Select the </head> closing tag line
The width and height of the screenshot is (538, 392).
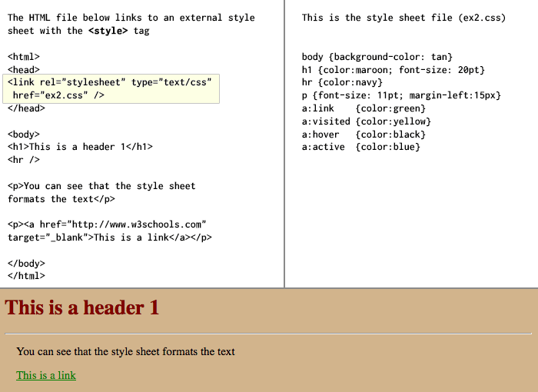point(26,108)
